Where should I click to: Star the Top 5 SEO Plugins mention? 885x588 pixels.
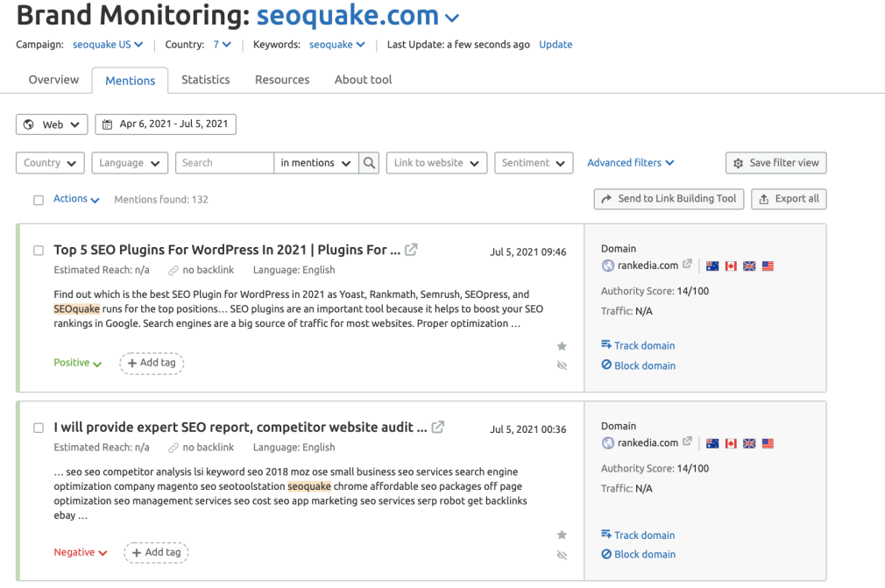click(x=562, y=346)
